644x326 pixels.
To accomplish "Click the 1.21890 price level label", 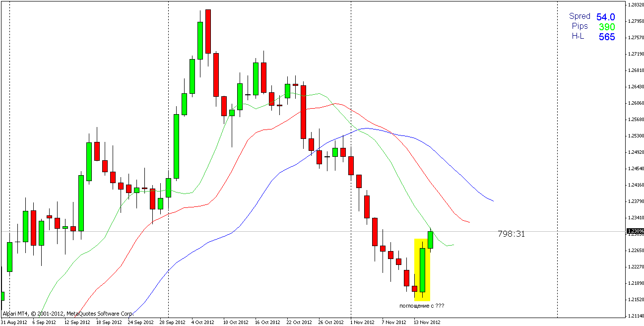I will [x=636, y=283].
